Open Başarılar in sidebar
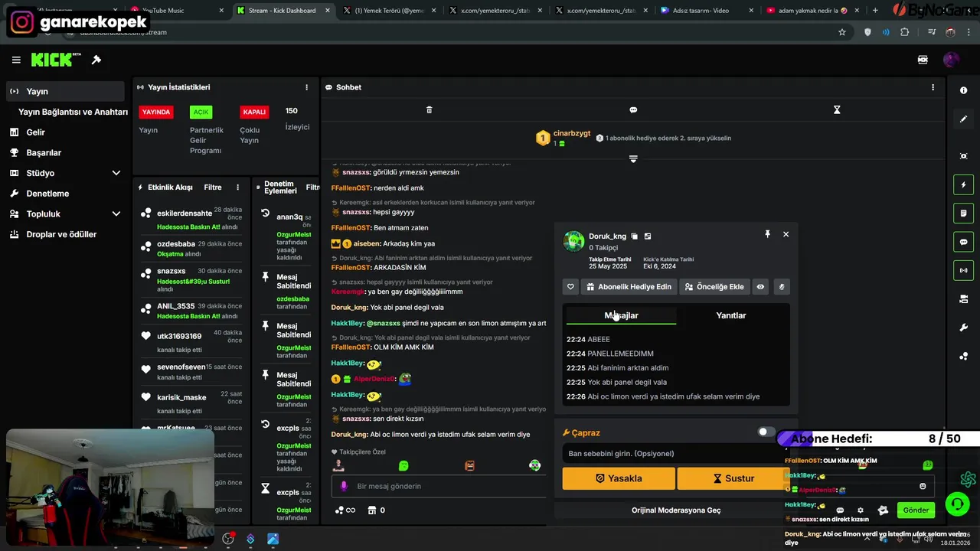The height and width of the screenshot is (551, 980). (x=65, y=152)
